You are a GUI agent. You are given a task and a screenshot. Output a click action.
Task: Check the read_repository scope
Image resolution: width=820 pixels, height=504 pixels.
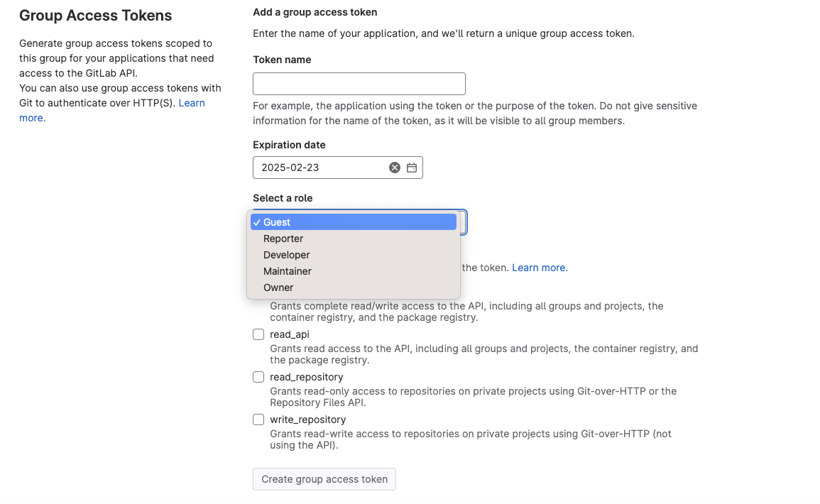(258, 378)
